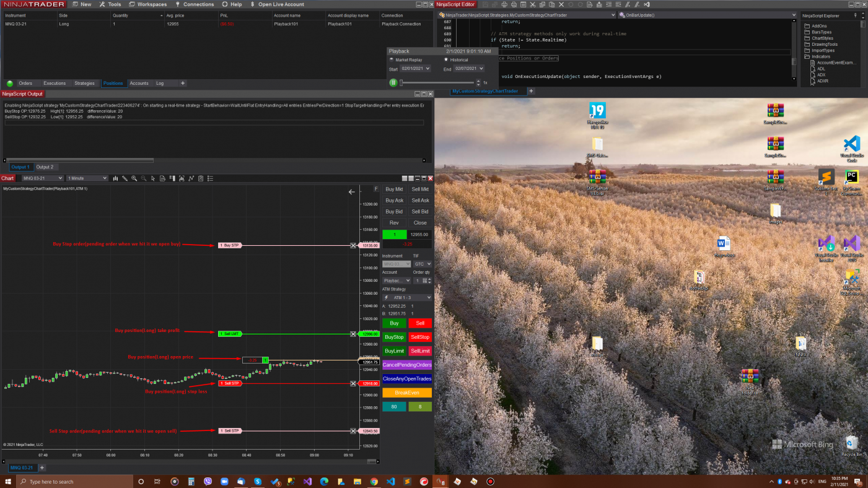Screen dimensions: 868x488
Task: Click the Rev button in Chart Trader
Action: click(x=394, y=223)
